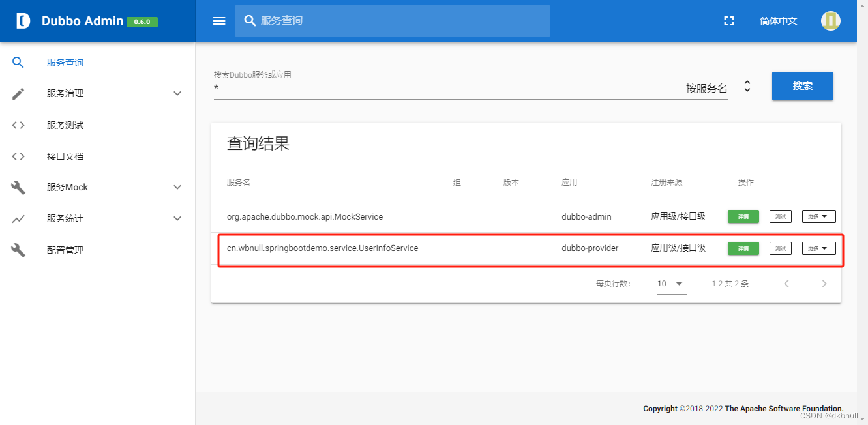Open the user avatar menu
The height and width of the screenshot is (425, 868).
830,21
